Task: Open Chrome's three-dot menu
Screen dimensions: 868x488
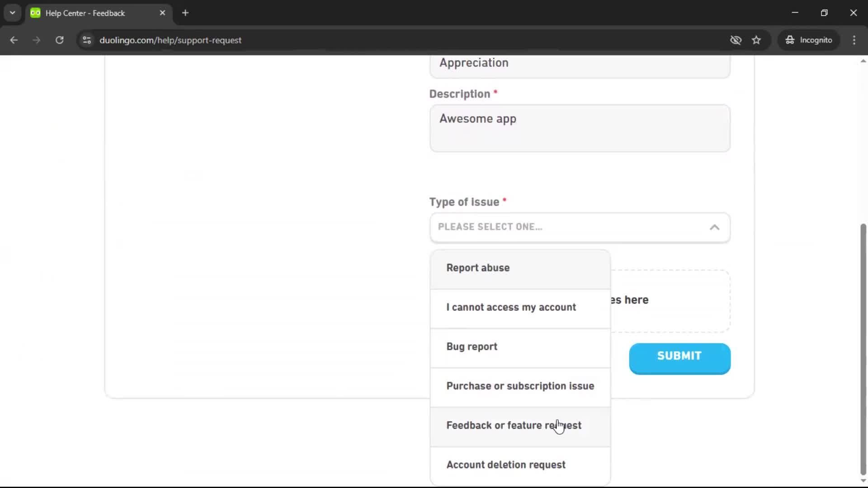Action: click(854, 40)
